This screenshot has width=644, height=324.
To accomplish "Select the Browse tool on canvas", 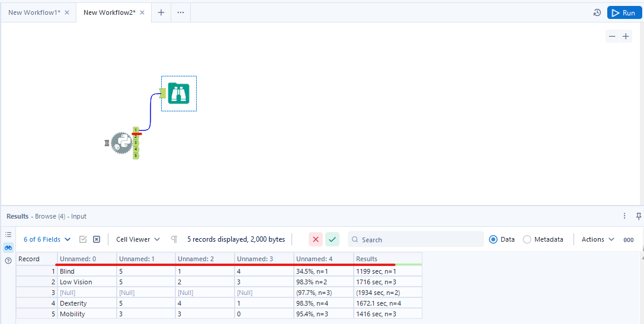I will 179,93.
